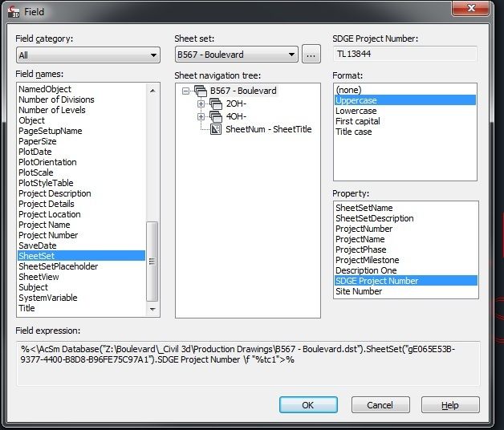
Task: Click Field names scrollbar up arrow
Action: [152, 91]
